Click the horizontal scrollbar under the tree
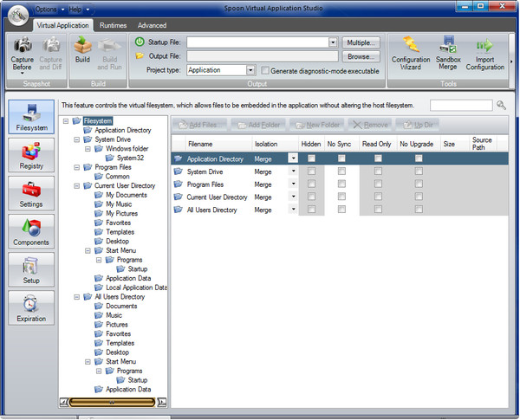The width and height of the screenshot is (520, 420). click(x=113, y=402)
